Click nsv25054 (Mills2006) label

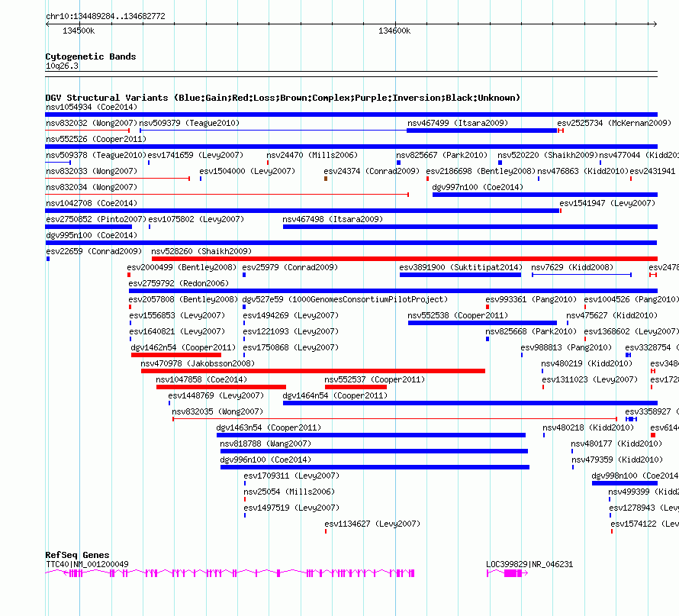coord(289,492)
